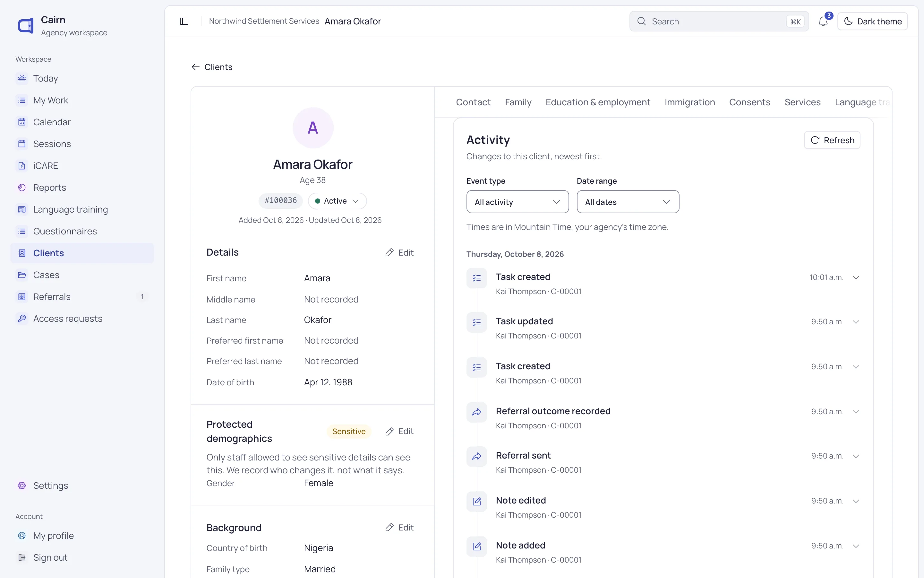This screenshot has width=924, height=578.
Task: Click the Amara Okafor avatar
Action: (x=313, y=128)
